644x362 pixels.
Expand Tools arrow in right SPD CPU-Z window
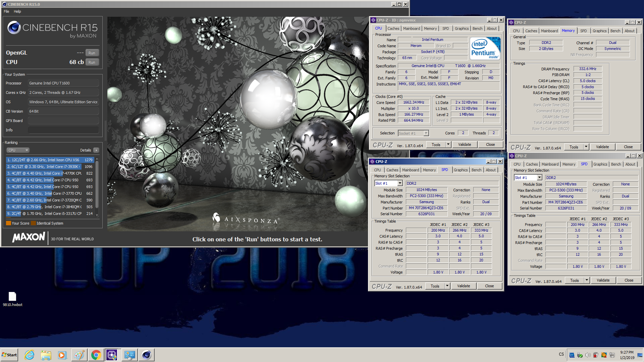587,280
